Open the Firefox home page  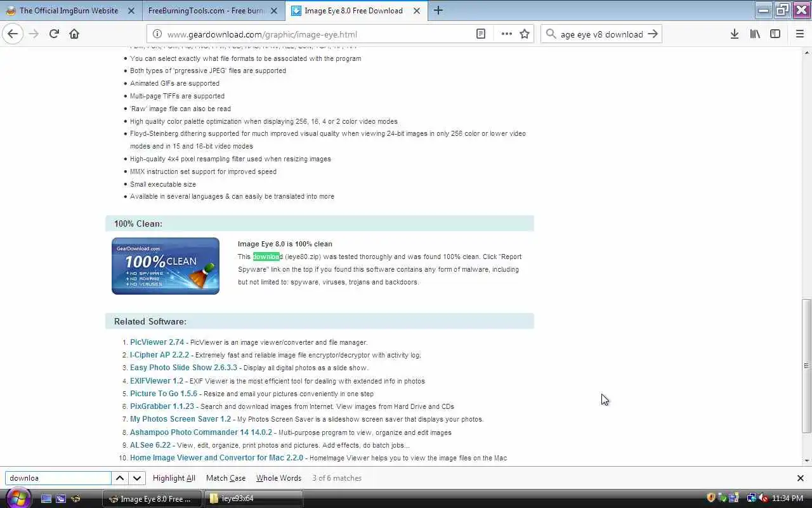[x=74, y=34]
